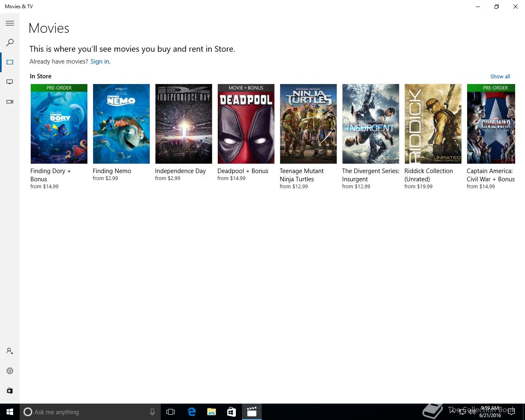
Task: Click the Deadpool + Bonus title text
Action: 243,171
